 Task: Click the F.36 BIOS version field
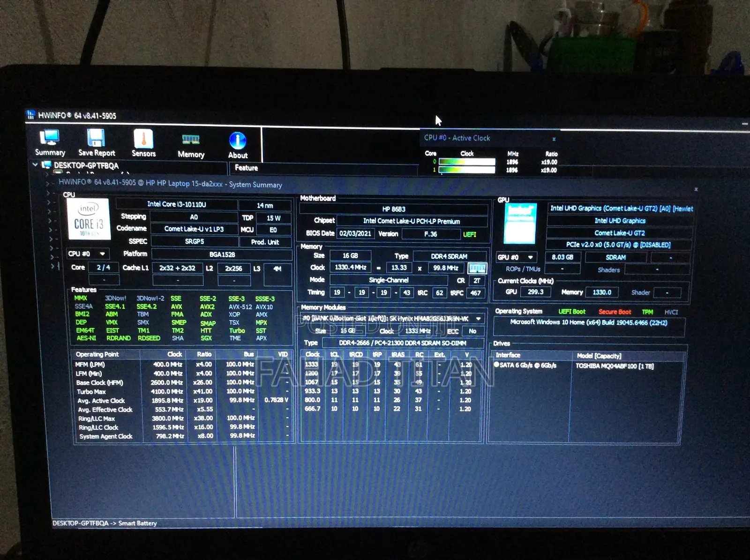point(430,234)
